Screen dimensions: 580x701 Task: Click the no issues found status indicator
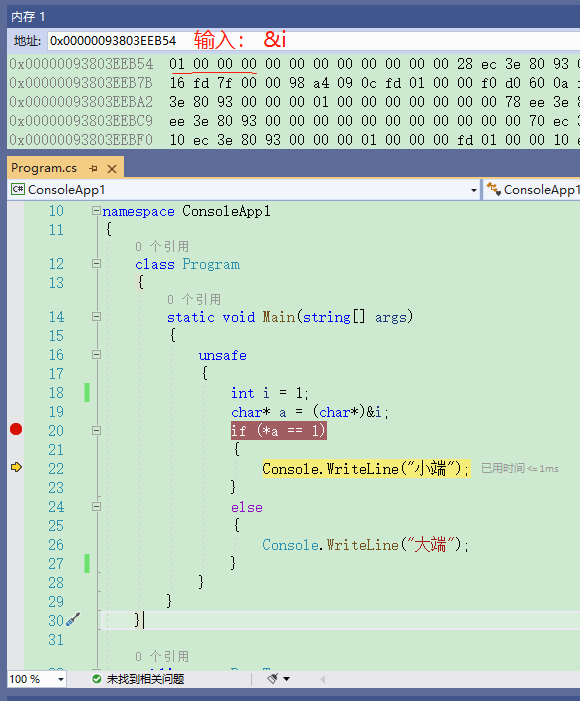click(138, 680)
